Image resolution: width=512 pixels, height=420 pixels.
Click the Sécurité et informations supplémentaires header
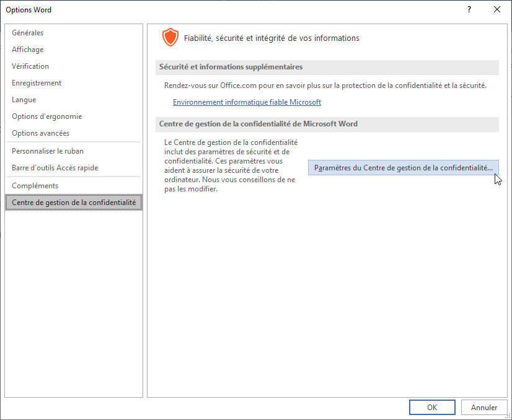click(x=231, y=67)
